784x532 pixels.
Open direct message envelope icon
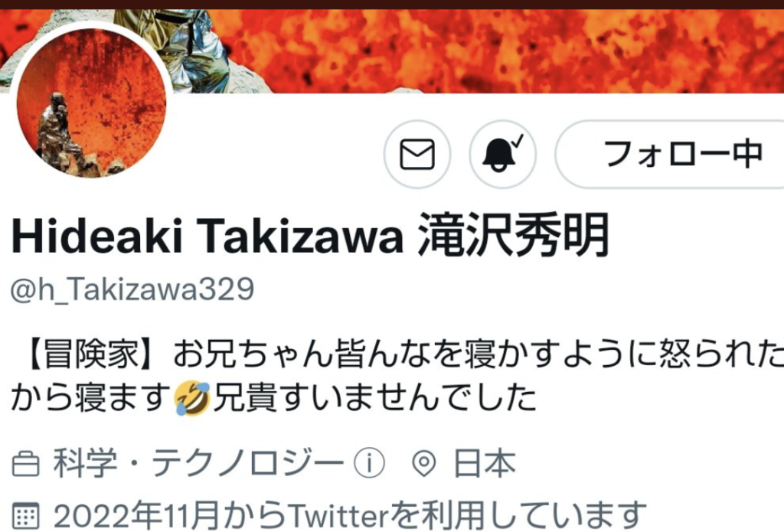click(x=417, y=154)
